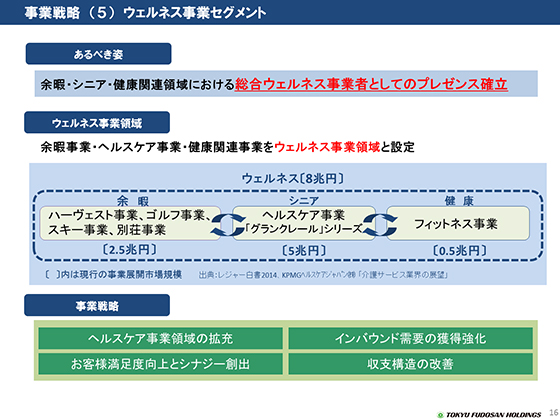560x420 pixels.
Task: Click the 〔0.5兆円〕 value
Action: coord(460,250)
